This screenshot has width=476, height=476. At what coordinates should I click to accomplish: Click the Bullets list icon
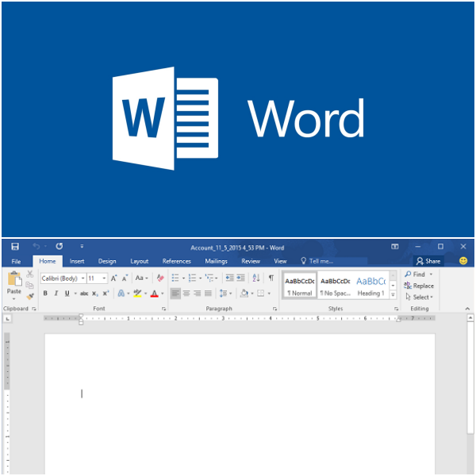click(175, 278)
